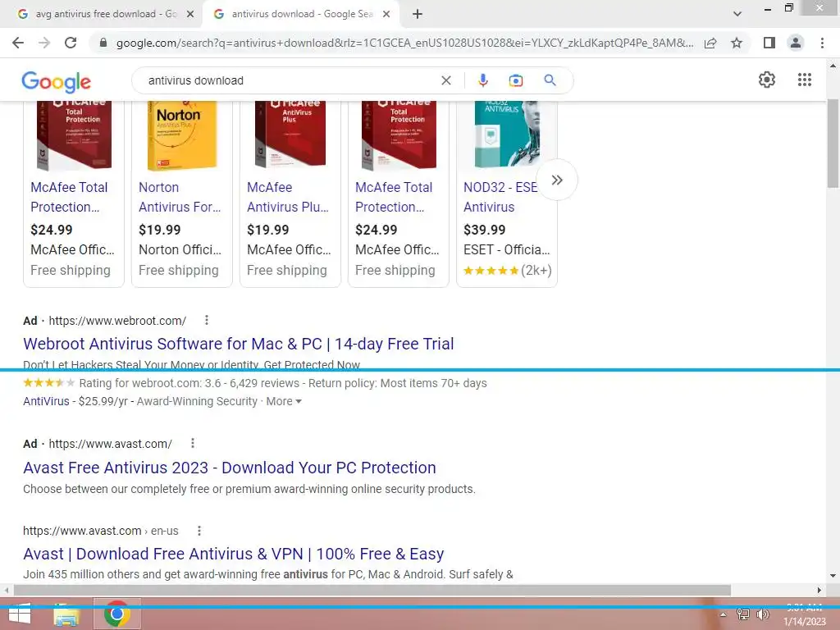Viewport: 840px width, 630px height.
Task: Open Windows Start menu
Action: point(20,614)
